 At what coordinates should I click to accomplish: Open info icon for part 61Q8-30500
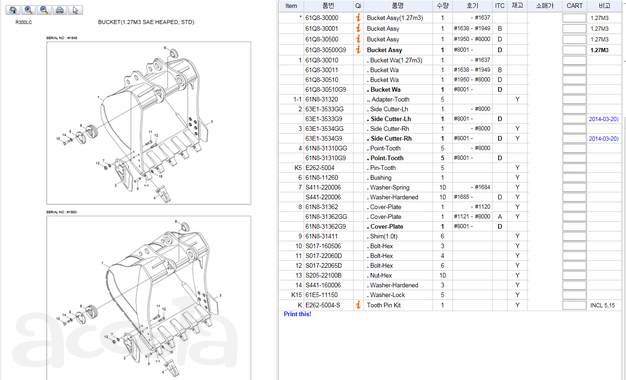(x=358, y=39)
